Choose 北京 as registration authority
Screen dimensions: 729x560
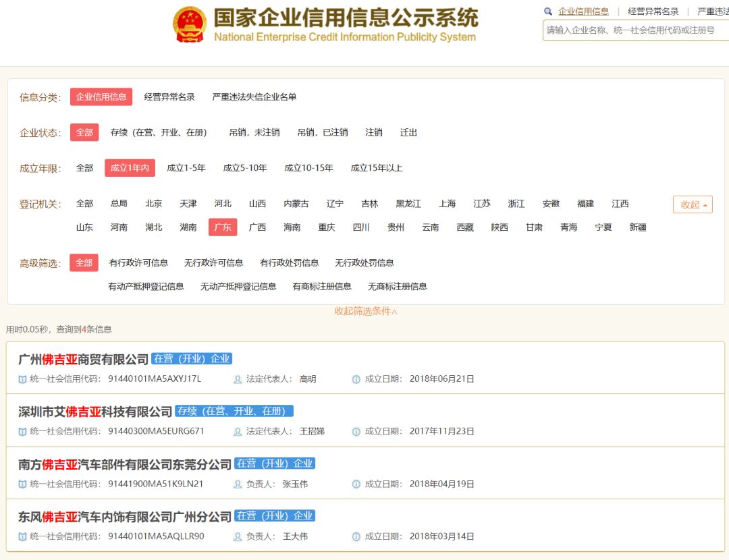153,204
